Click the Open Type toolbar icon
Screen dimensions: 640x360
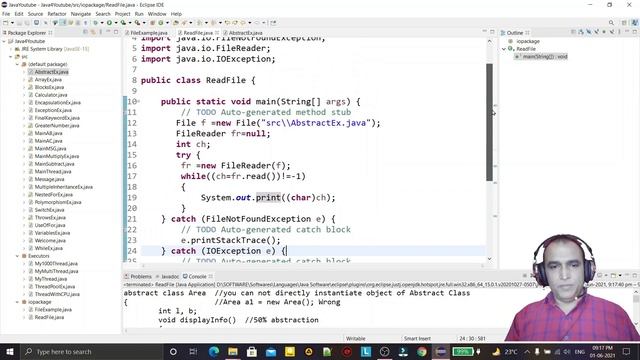click(176, 23)
